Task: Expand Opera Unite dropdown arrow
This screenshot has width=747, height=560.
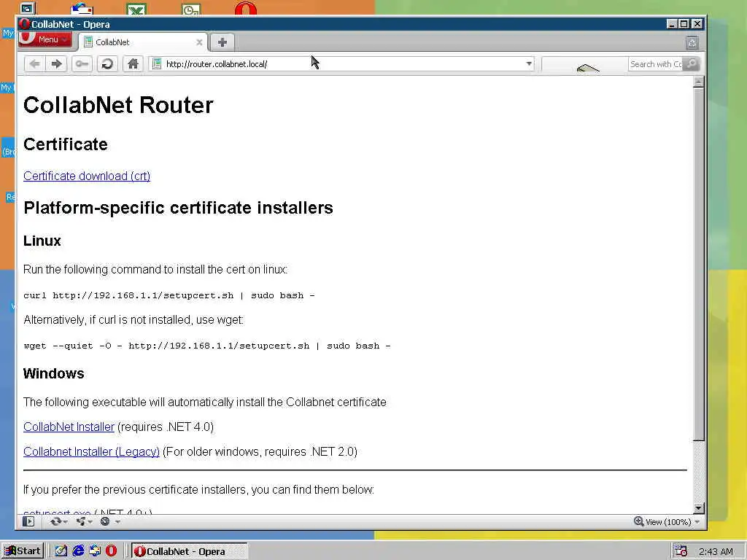Action: click(90, 522)
